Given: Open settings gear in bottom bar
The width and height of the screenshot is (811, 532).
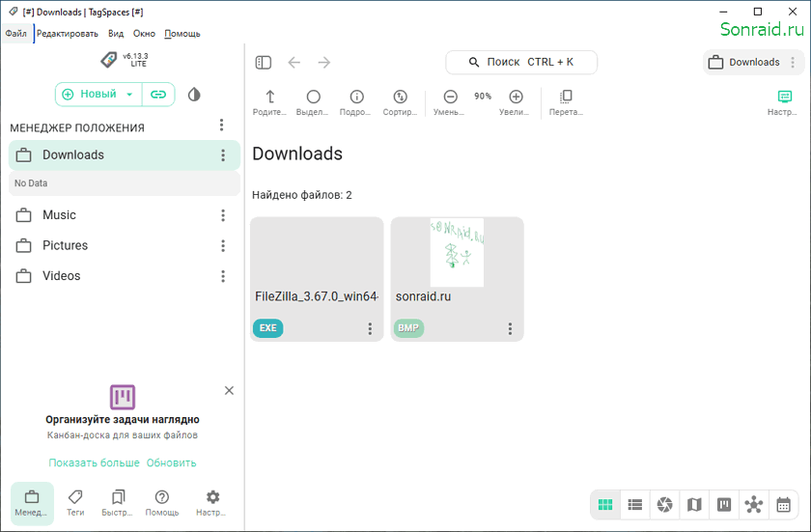Looking at the screenshot, I should pos(212,504).
